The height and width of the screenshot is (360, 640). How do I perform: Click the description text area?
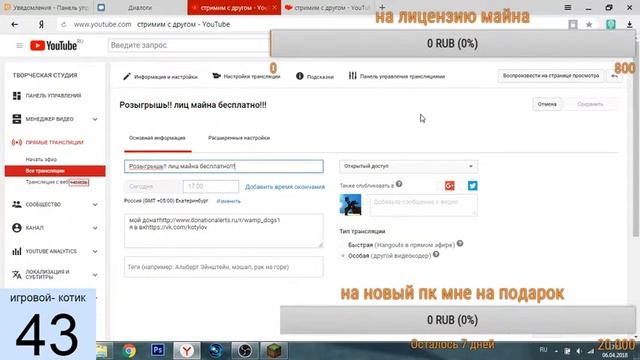pos(224,231)
